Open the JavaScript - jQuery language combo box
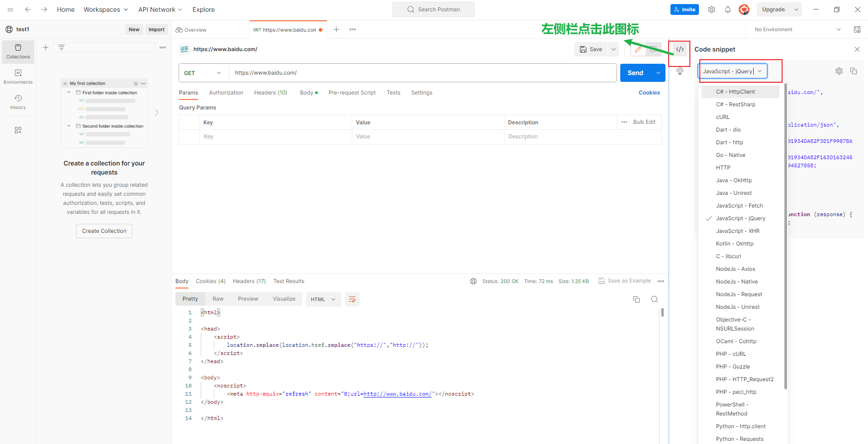This screenshot has height=444, width=868. pyautogui.click(x=733, y=71)
